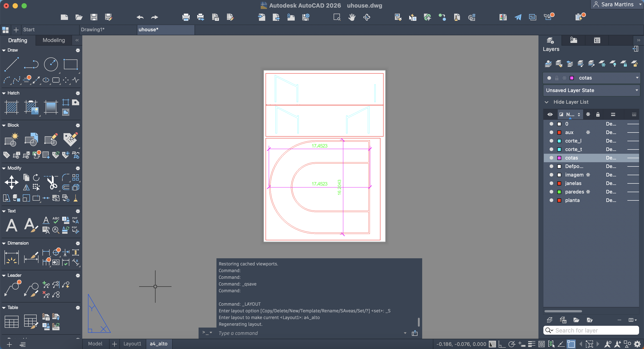Viewport: 644px width, 349px height.
Task: Switch to the Layout1 tab
Action: tap(132, 344)
